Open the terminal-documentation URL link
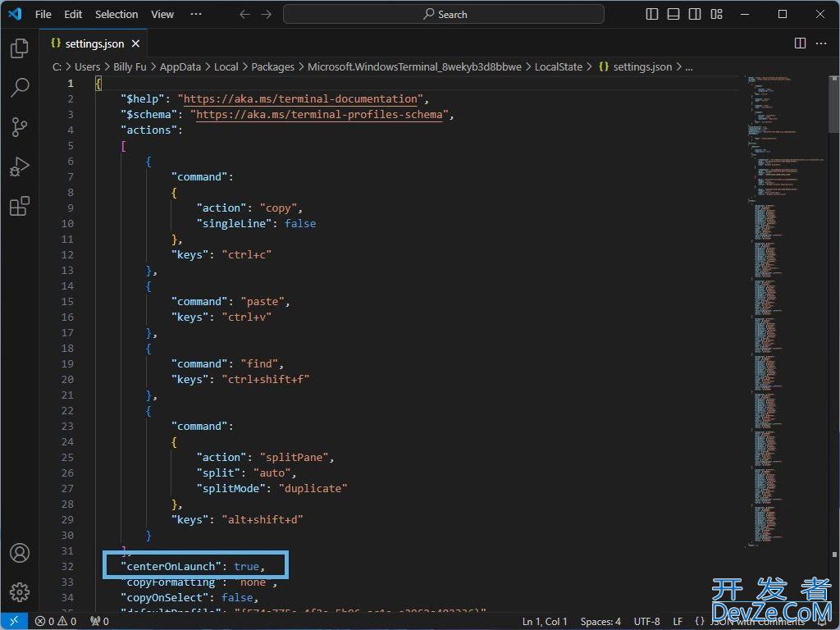Screen dimensions: 840x630 pos(300,99)
